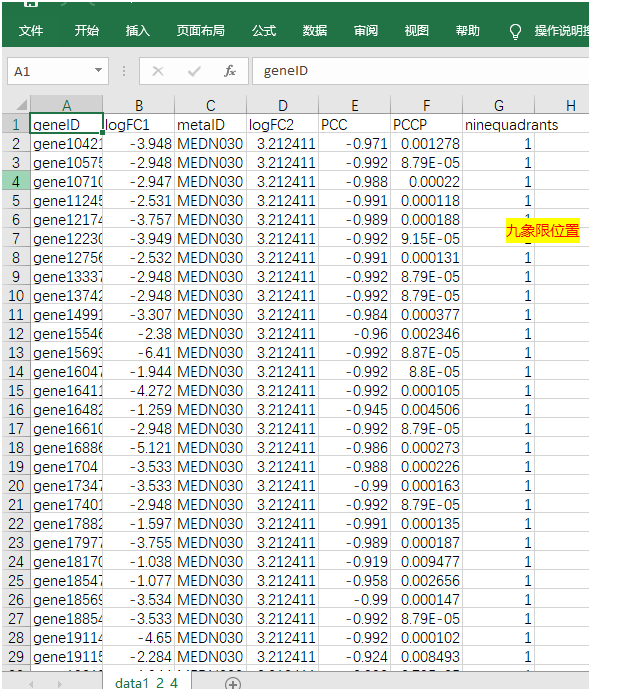Select column A header
The height and width of the screenshot is (692, 632).
tap(67, 105)
